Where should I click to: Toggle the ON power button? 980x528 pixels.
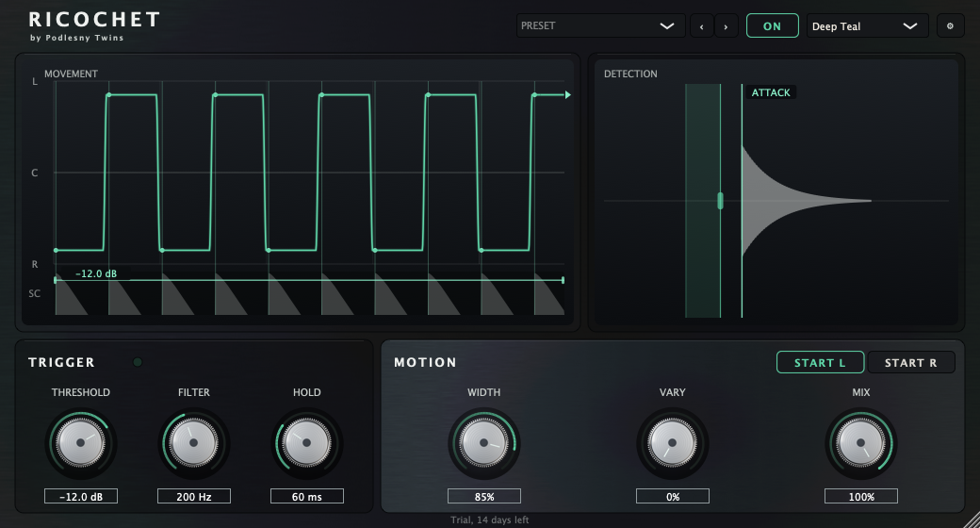772,26
